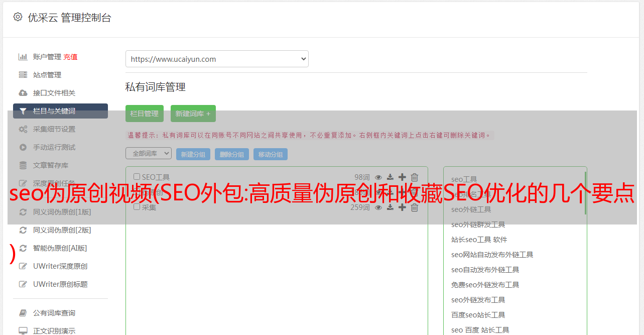
Task: Click the refresh icon for 同义词伪原创[1版]
Action: 23,212
